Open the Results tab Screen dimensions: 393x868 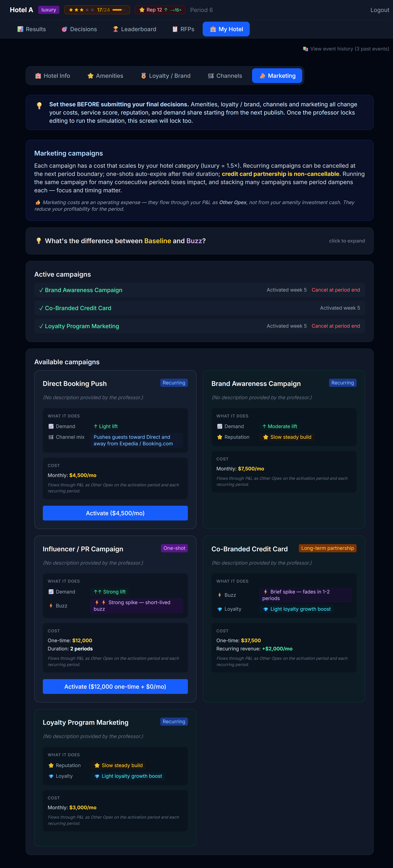31,29
